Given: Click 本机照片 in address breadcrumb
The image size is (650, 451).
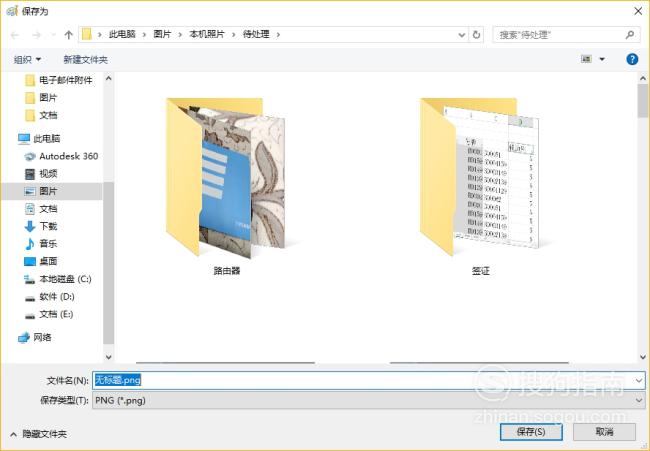Looking at the screenshot, I should tap(207, 34).
